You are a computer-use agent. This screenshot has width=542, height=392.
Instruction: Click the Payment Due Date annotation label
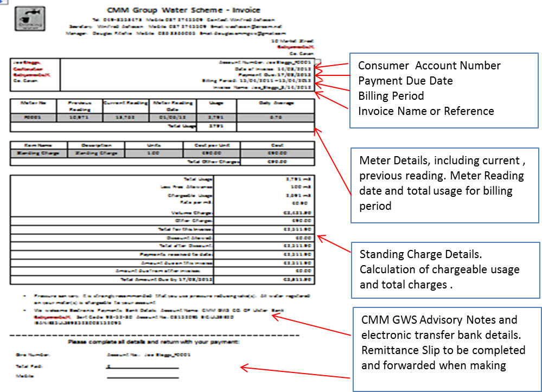[x=405, y=81]
